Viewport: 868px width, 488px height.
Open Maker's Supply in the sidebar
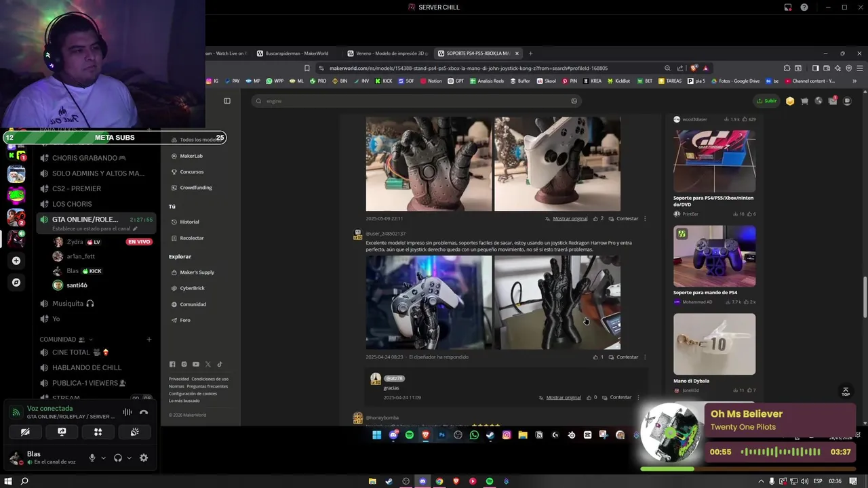pyautogui.click(x=197, y=272)
